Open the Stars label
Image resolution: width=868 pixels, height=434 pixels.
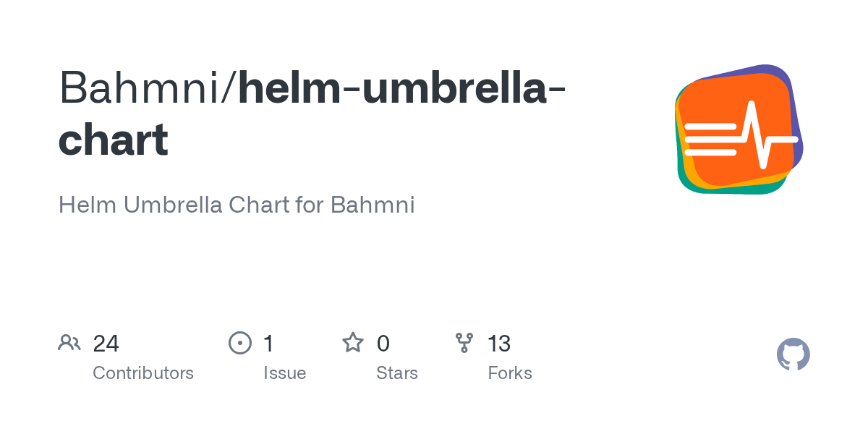point(397,373)
